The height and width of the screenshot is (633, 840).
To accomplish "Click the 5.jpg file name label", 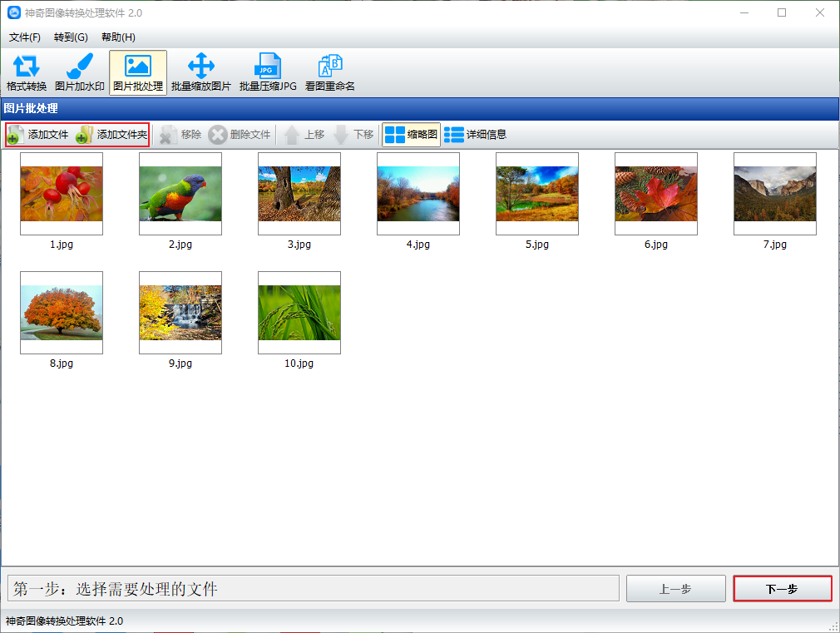I will coord(537,245).
